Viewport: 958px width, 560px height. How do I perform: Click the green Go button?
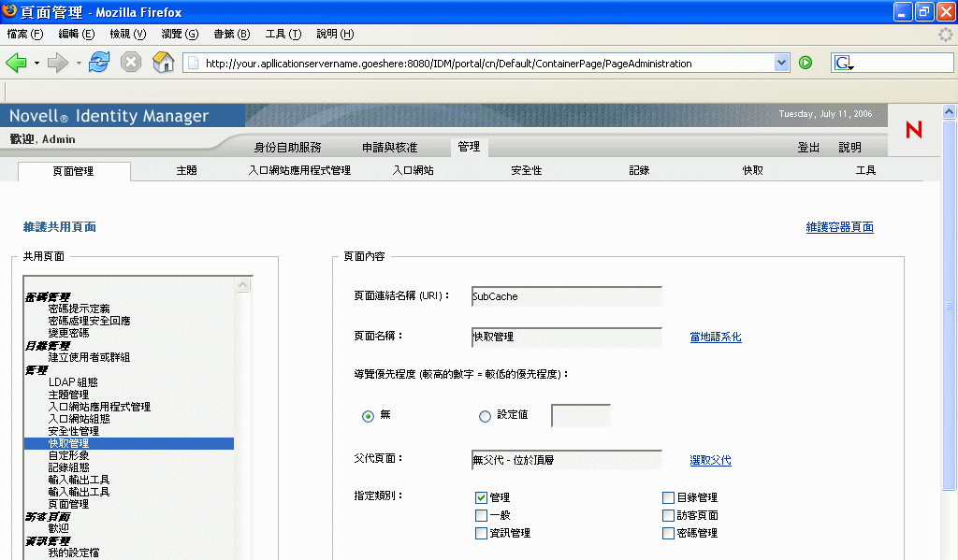click(x=806, y=63)
